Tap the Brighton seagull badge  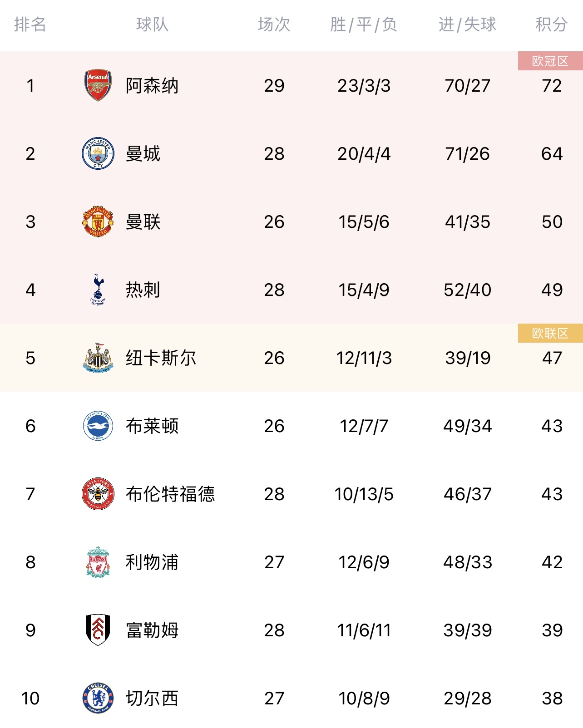(x=98, y=426)
